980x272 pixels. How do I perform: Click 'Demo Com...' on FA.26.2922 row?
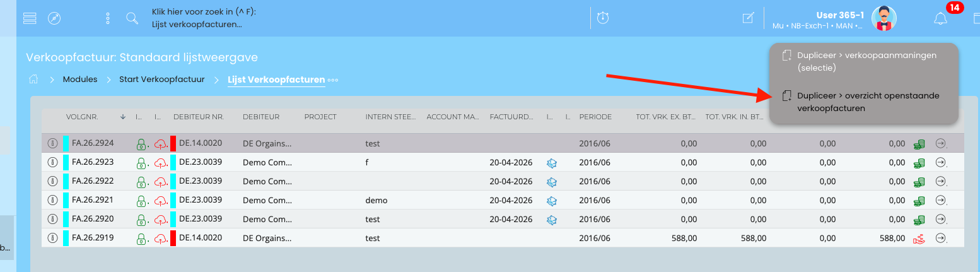pyautogui.click(x=267, y=182)
